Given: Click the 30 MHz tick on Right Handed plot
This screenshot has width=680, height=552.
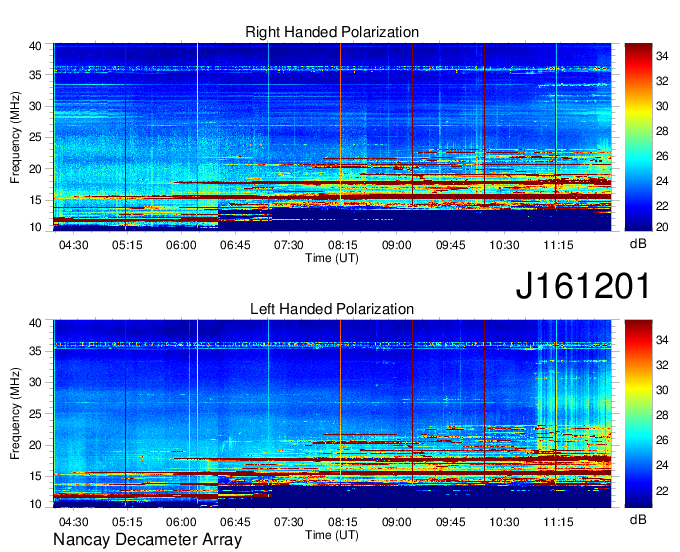Looking at the screenshot, I should [x=35, y=106].
